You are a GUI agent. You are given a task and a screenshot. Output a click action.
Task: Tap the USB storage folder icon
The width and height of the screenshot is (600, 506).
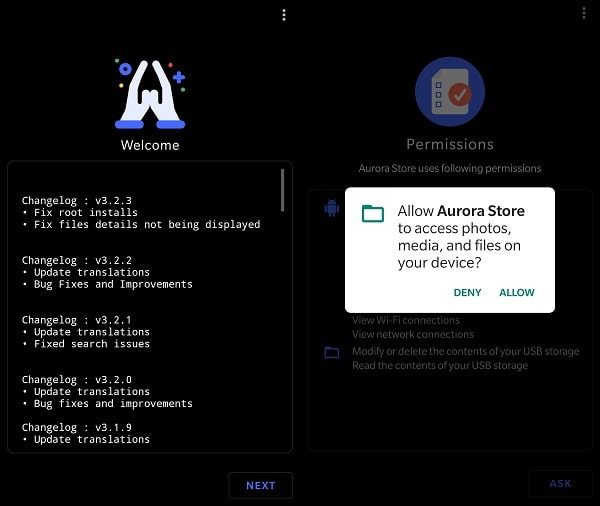pyautogui.click(x=332, y=352)
